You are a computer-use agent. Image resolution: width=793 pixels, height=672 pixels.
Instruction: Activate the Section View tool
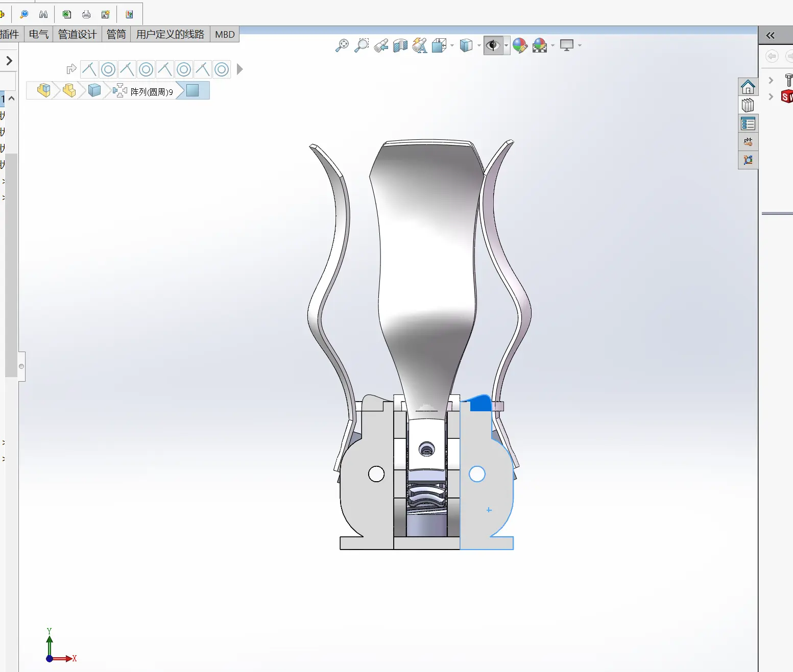click(400, 45)
